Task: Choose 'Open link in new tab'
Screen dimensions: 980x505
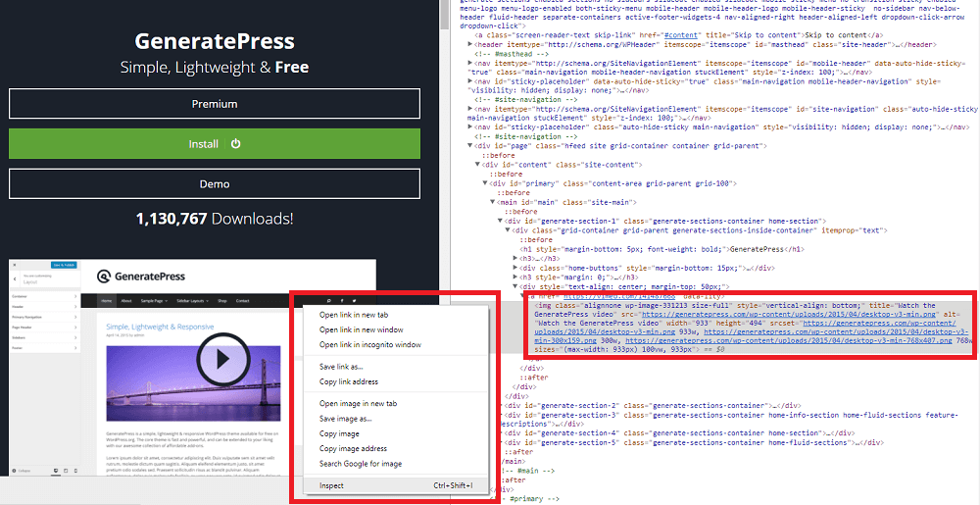Action: pyautogui.click(x=354, y=315)
